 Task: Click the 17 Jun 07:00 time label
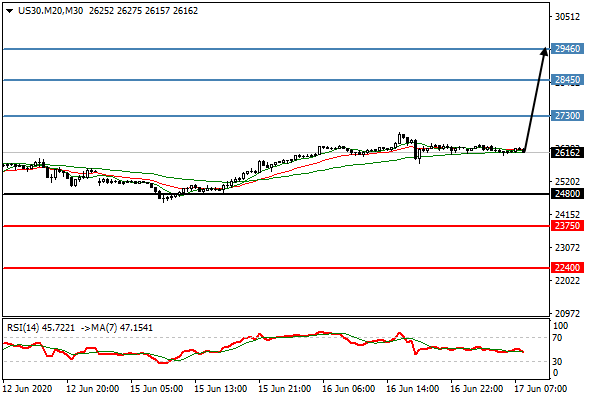tap(540, 389)
